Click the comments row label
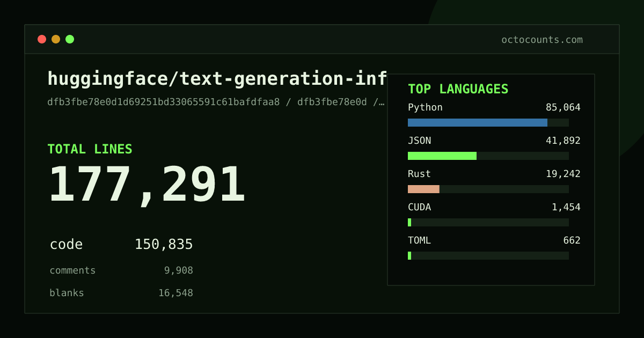The height and width of the screenshot is (338, 644). coord(72,270)
